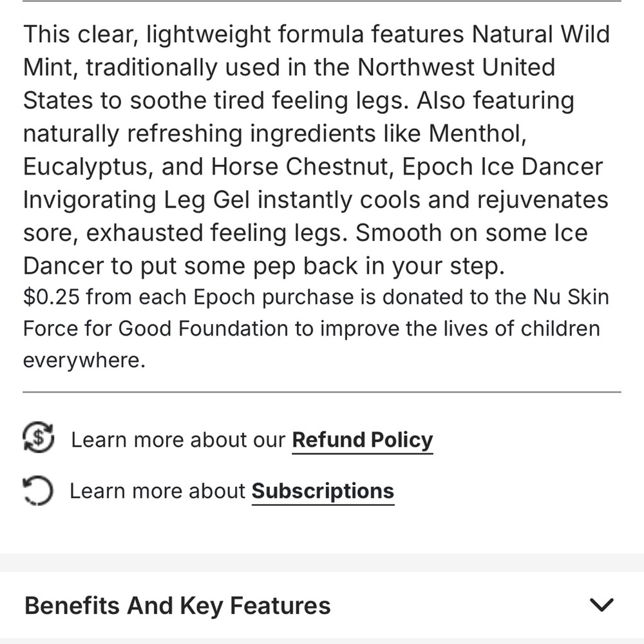644x644 pixels.
Task: Click 'Invigorating Leg Gel' product name text
Action: pyautogui.click(x=136, y=200)
